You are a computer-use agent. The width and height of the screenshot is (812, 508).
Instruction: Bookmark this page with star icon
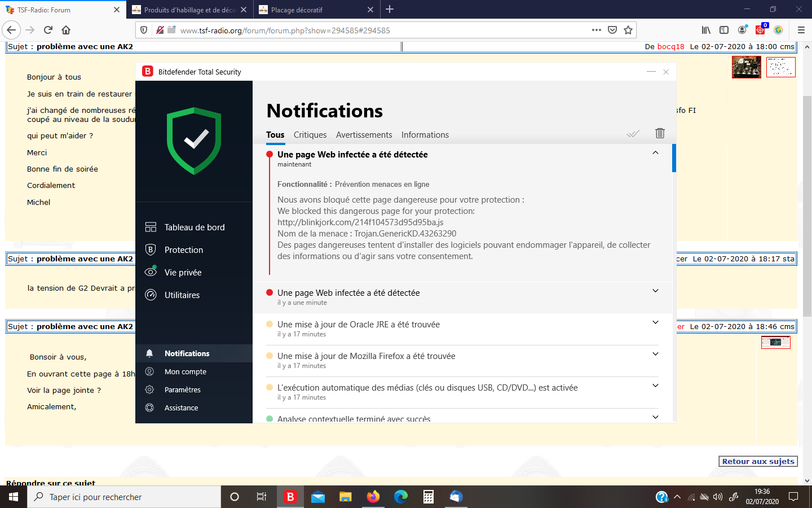tap(628, 30)
